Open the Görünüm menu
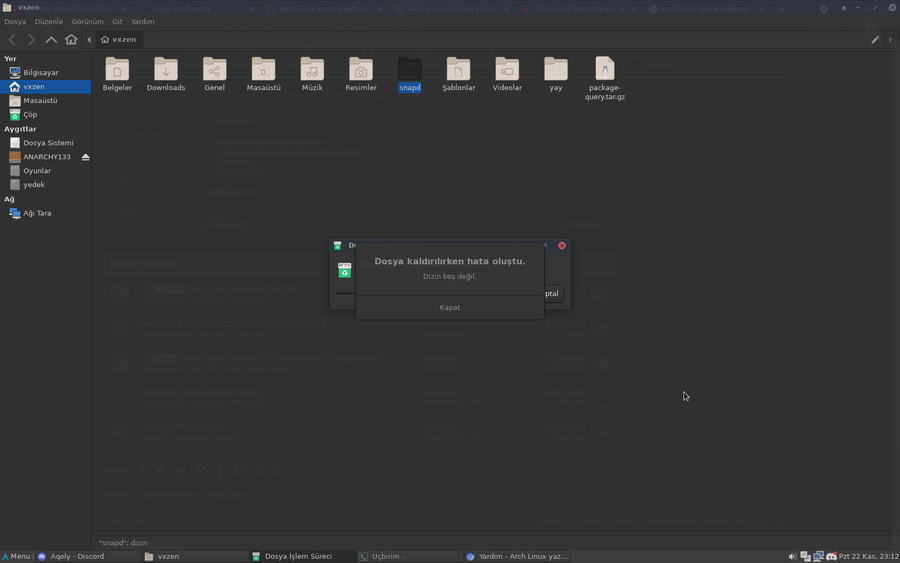 (x=87, y=22)
